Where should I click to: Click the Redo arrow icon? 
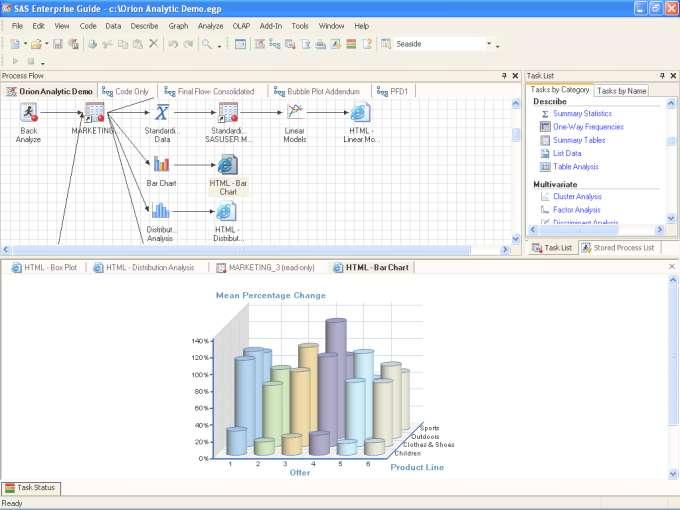pyautogui.click(x=188, y=44)
